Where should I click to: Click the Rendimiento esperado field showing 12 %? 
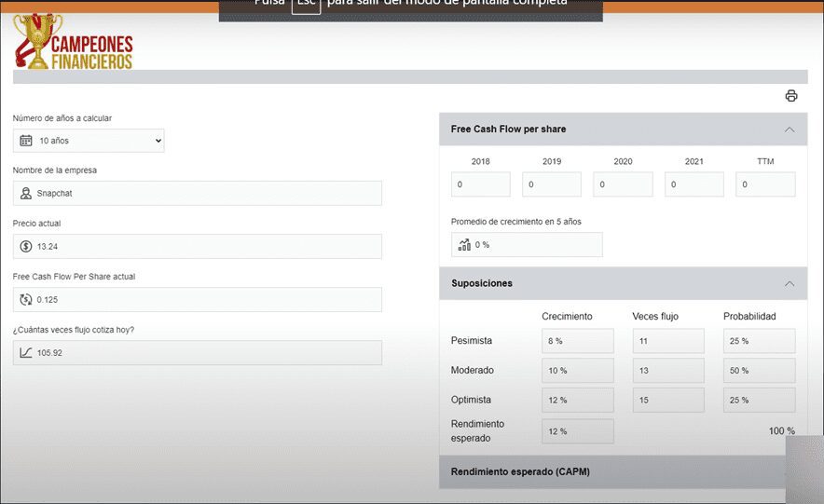[577, 431]
